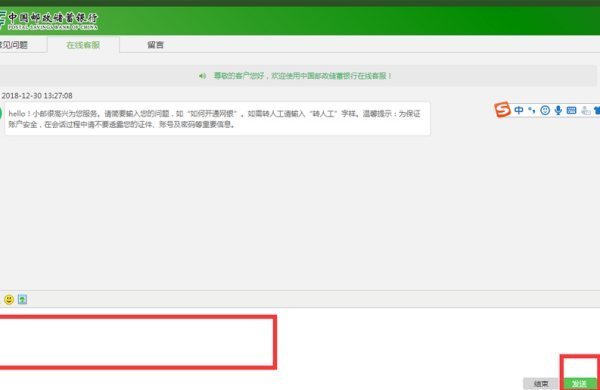Click the grey user account icon in IME bar

tap(585, 111)
